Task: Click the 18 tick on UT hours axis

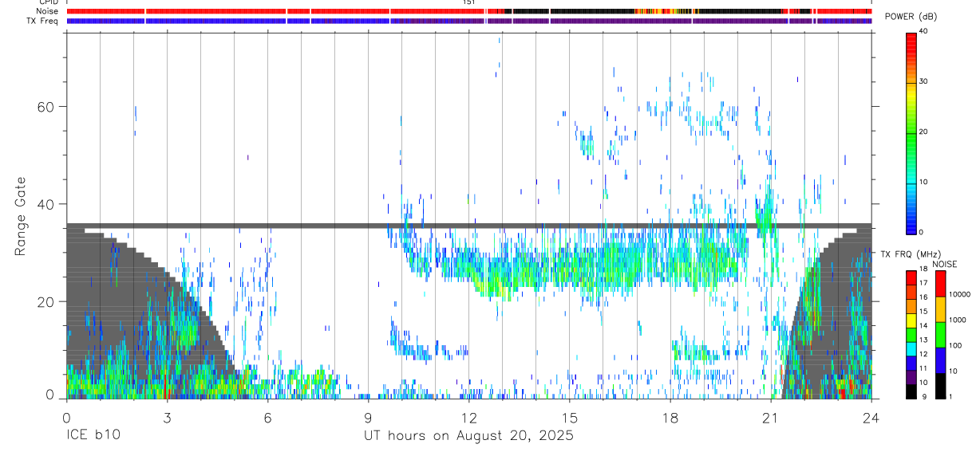Action: tap(670, 417)
